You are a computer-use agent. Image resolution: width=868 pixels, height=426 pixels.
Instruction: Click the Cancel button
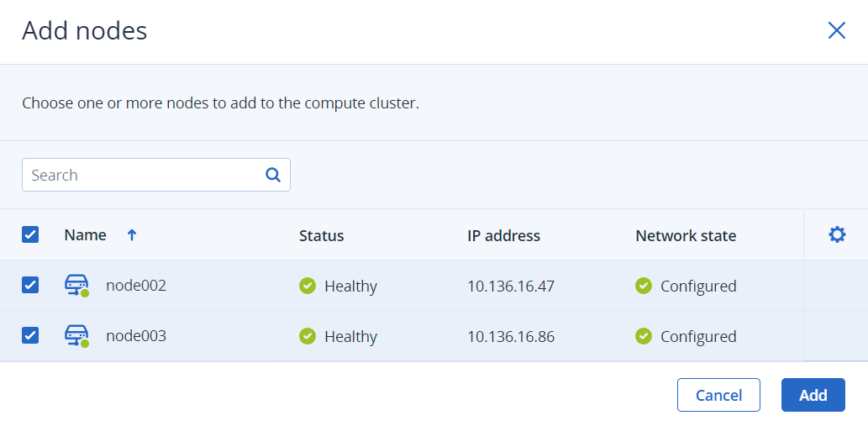coord(718,395)
